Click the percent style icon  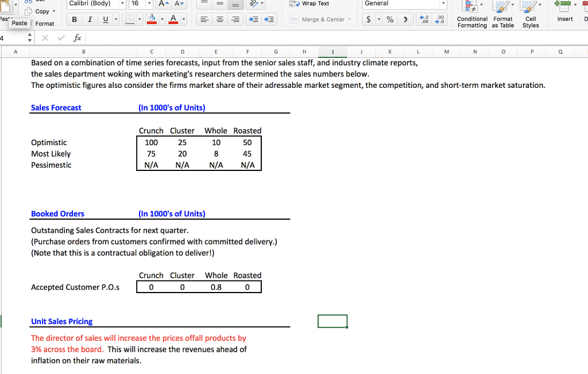390,20
